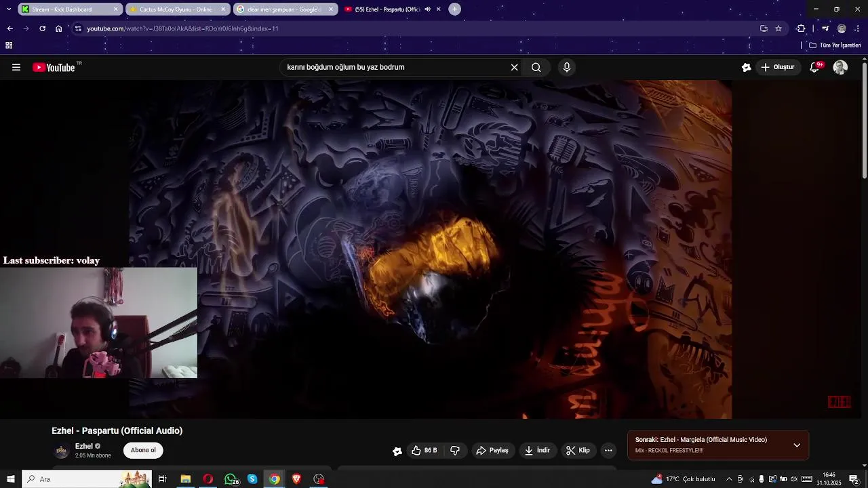Open the YouTube hamburger guide menu
Viewport: 868px width, 488px height.
[16, 67]
